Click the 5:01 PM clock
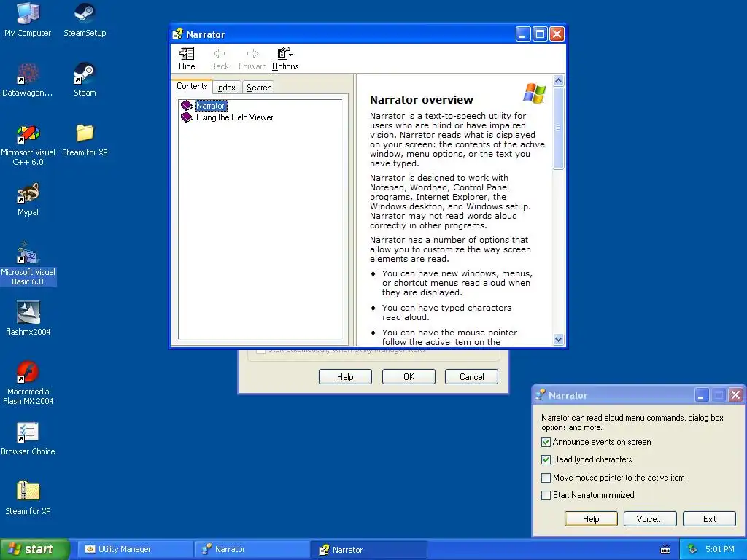 (720, 550)
